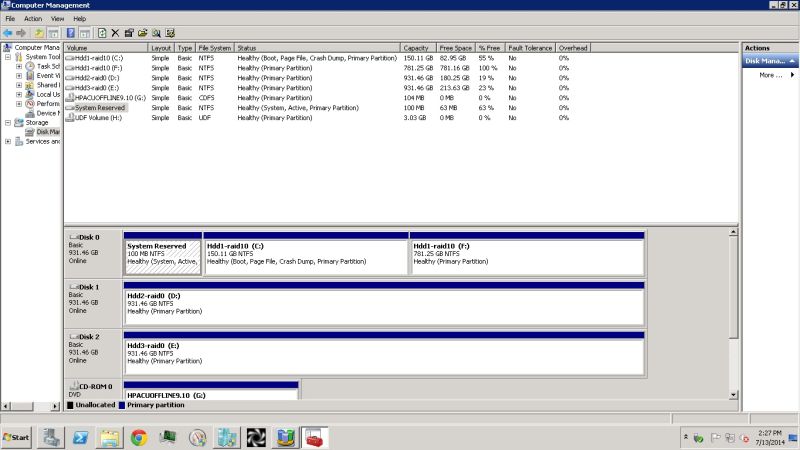The height and width of the screenshot is (450, 800).
Task: Click the Primary partition blue legend swatch
Action: point(122,405)
